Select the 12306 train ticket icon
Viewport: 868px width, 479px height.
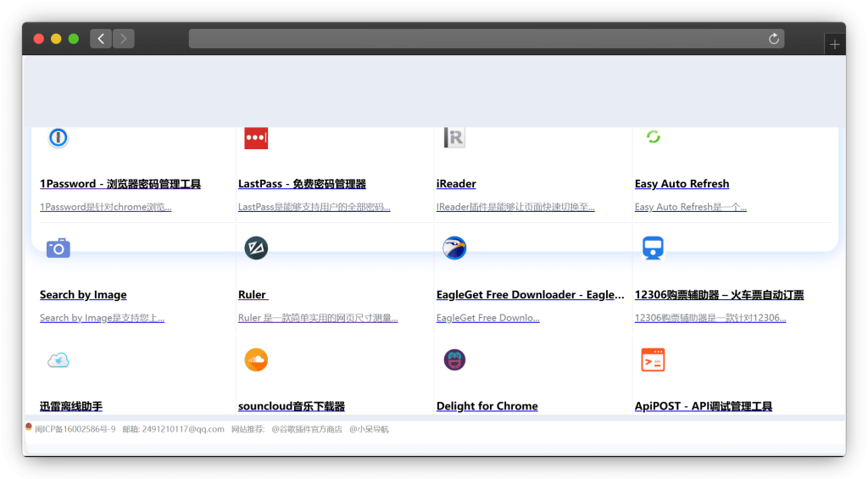[x=653, y=248]
